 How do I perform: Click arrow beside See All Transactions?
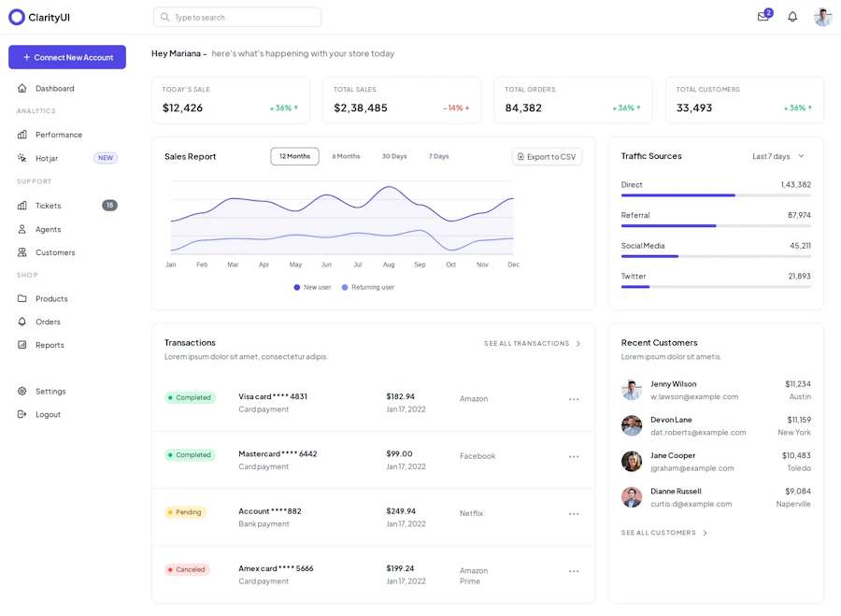pyautogui.click(x=578, y=343)
